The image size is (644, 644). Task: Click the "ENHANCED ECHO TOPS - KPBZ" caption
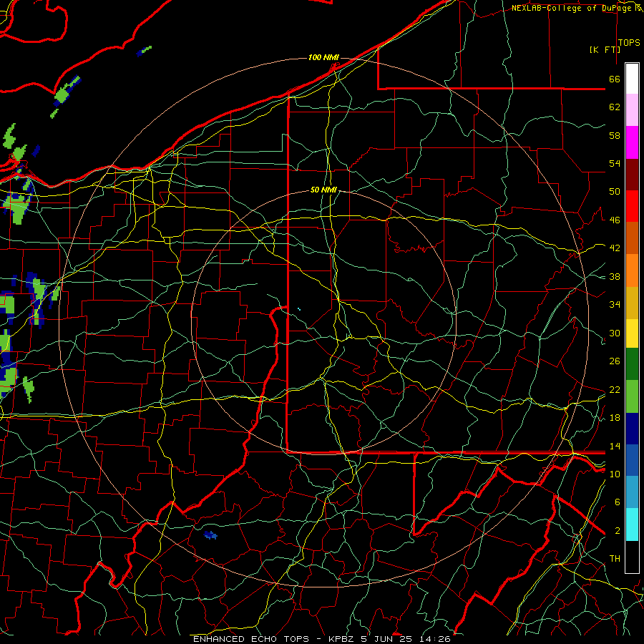[x=275, y=639]
